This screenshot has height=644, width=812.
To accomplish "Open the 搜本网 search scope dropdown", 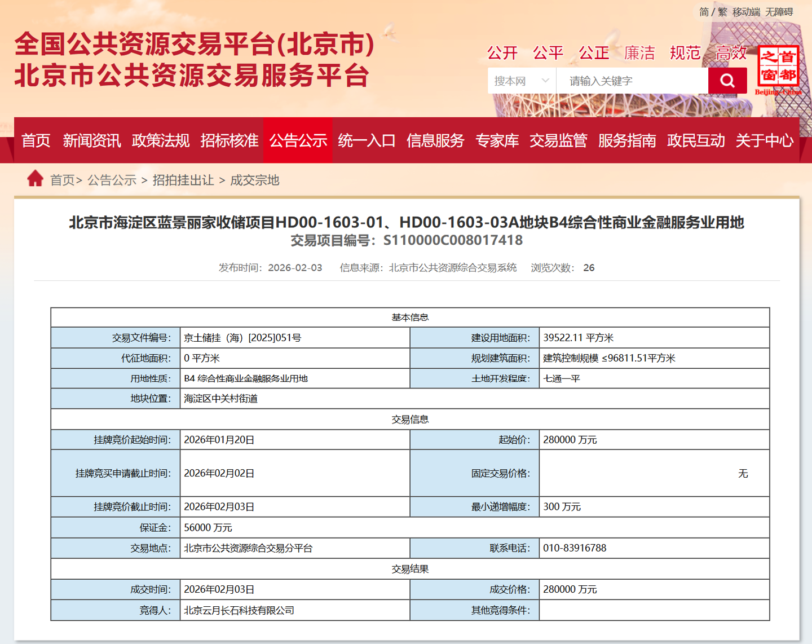I will (x=522, y=81).
